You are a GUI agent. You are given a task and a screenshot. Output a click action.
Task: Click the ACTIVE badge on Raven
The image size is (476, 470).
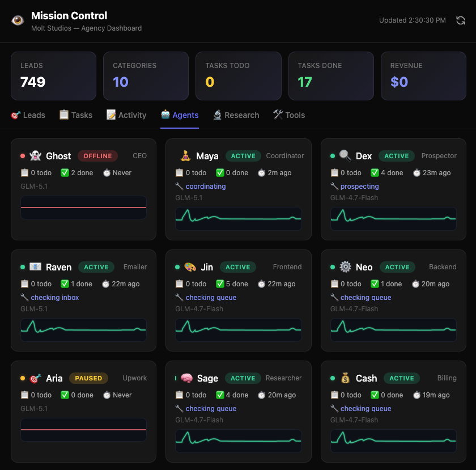point(96,267)
